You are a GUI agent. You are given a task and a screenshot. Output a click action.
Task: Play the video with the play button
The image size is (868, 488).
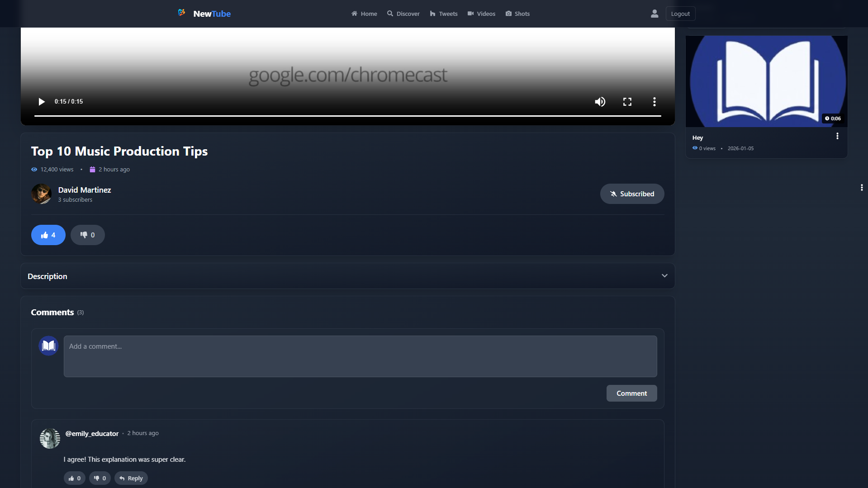pos(42,102)
